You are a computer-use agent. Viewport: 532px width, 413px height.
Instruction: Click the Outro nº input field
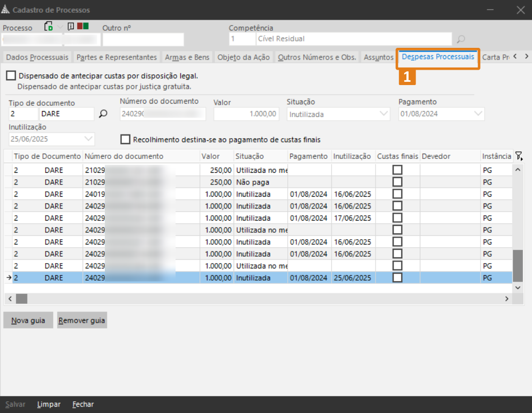pyautogui.click(x=143, y=40)
